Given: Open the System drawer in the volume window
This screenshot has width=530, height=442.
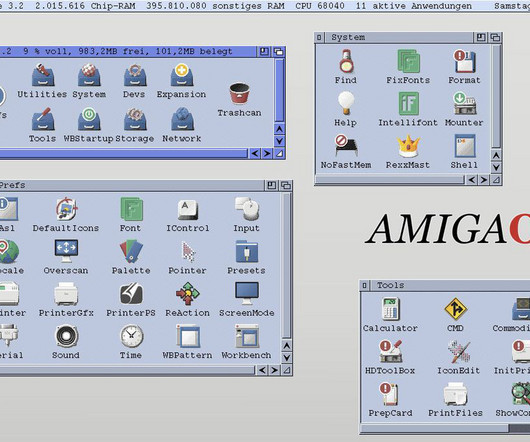Looking at the screenshot, I should (89, 75).
